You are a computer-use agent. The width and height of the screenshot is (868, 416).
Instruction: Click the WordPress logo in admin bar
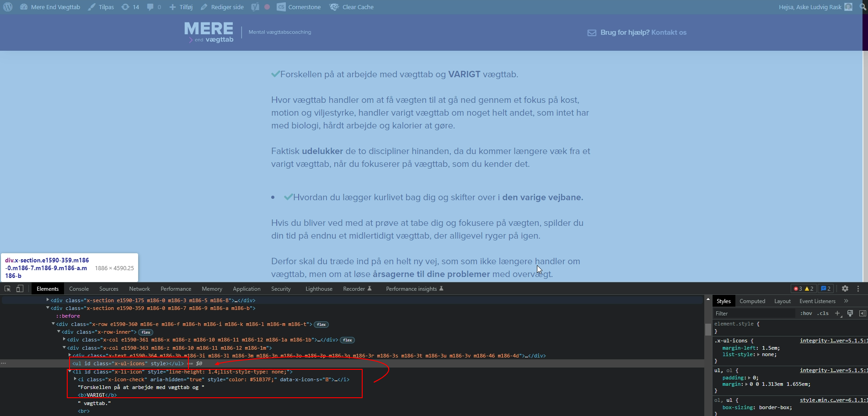pos(8,7)
